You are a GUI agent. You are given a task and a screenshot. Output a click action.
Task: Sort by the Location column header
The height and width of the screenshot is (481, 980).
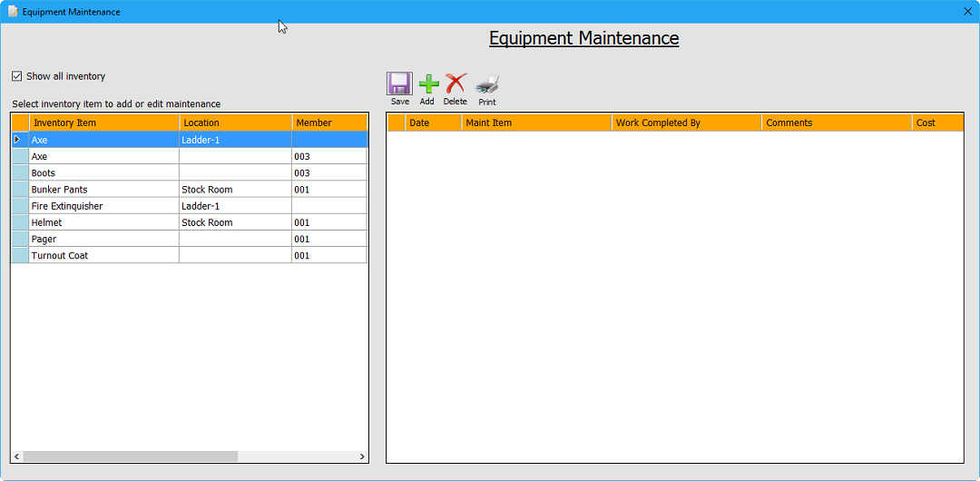coord(234,123)
